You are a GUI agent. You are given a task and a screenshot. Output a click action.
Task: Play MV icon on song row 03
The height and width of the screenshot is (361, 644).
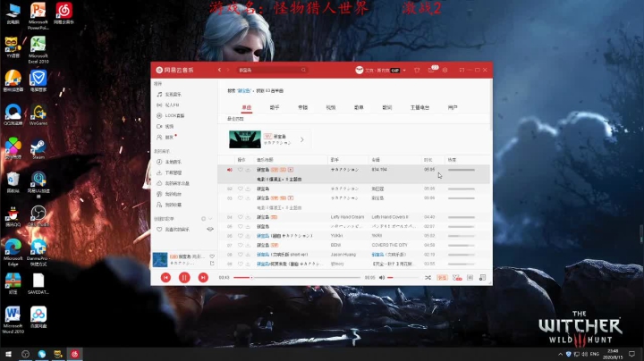[291, 198]
